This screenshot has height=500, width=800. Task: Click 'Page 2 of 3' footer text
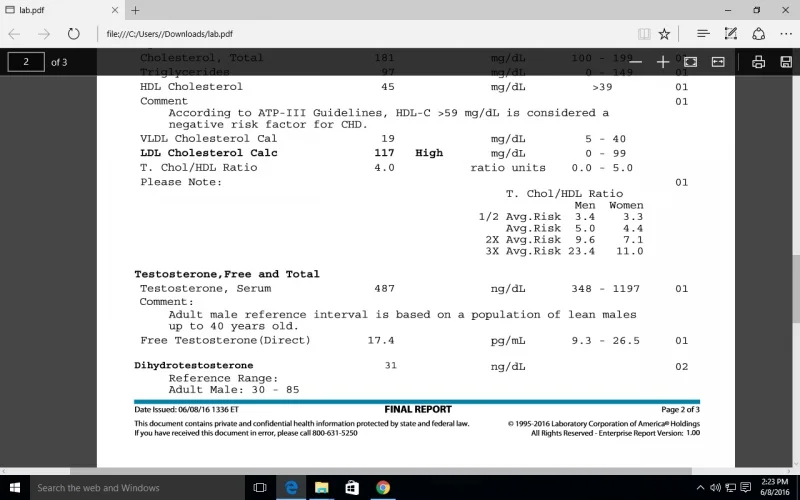[x=680, y=409]
